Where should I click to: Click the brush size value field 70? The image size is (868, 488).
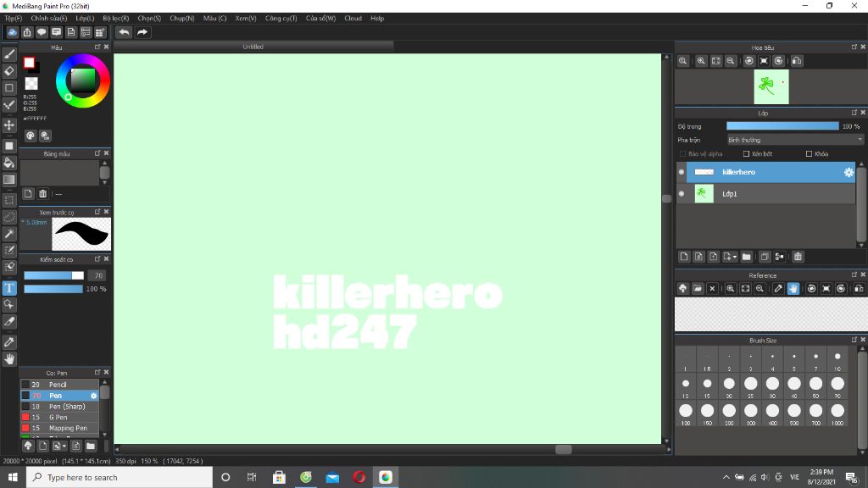(98, 275)
